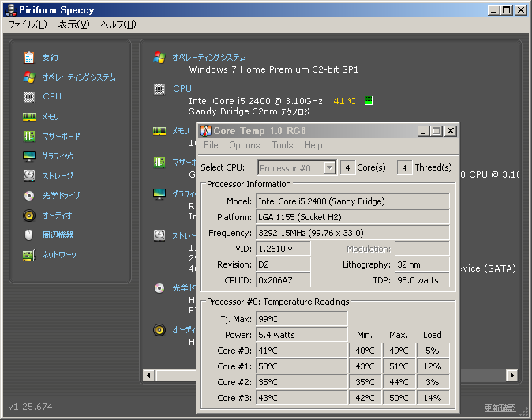Click the TDP value 95.0 watts
The height and width of the screenshot is (420, 532).
point(422,280)
